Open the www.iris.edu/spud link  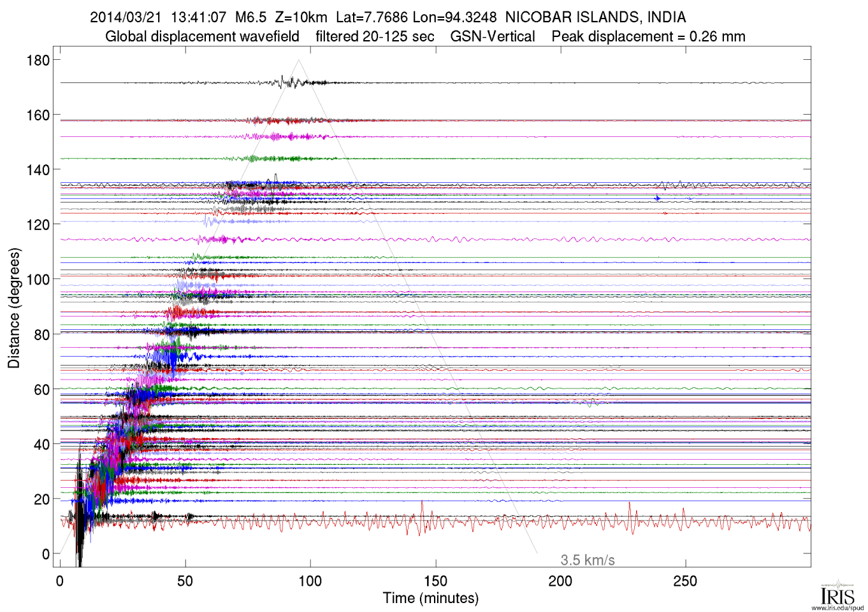pos(837,608)
